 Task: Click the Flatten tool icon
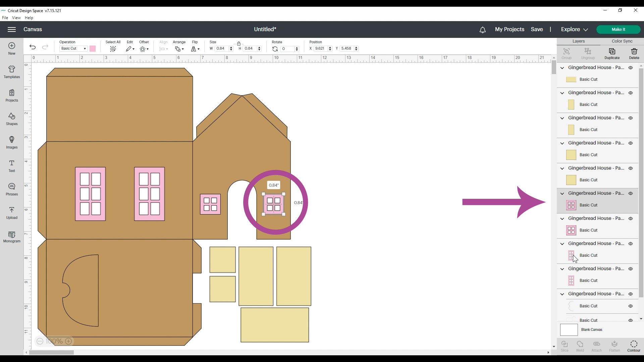coord(614,344)
